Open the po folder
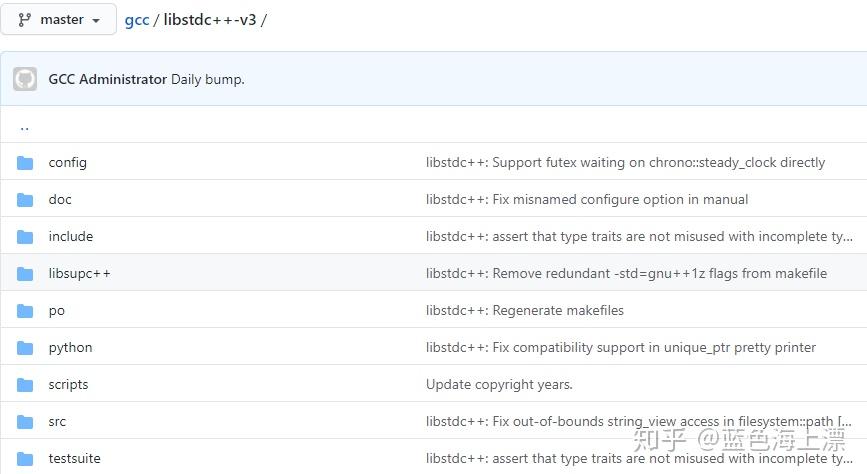 pyautogui.click(x=56, y=311)
